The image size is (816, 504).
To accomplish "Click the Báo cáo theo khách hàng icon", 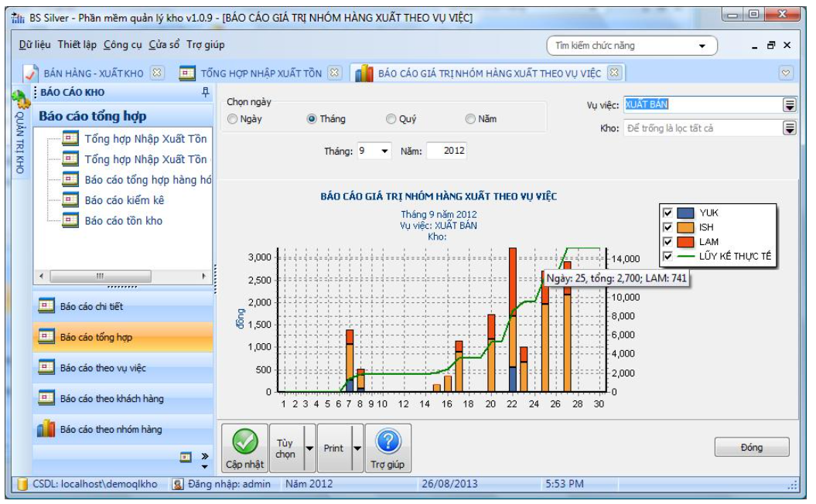I will tap(46, 398).
